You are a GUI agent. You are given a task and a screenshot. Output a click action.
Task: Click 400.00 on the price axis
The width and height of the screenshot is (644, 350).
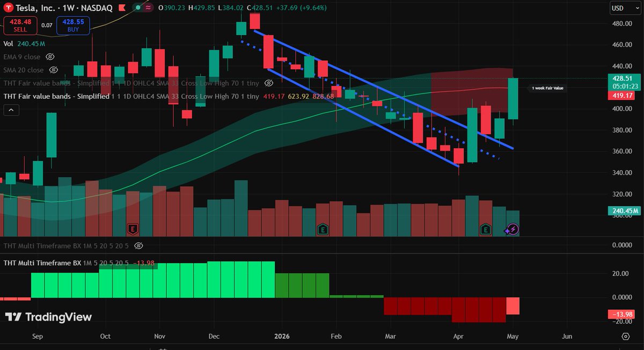[621, 108]
